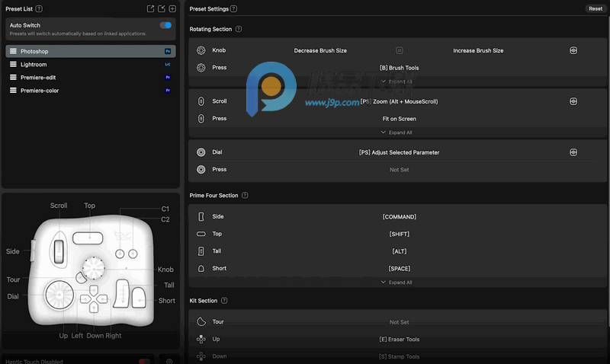Image resolution: width=610 pixels, height=364 pixels.
Task: Click the haptic settings icon on the Knob row
Action: click(x=573, y=51)
